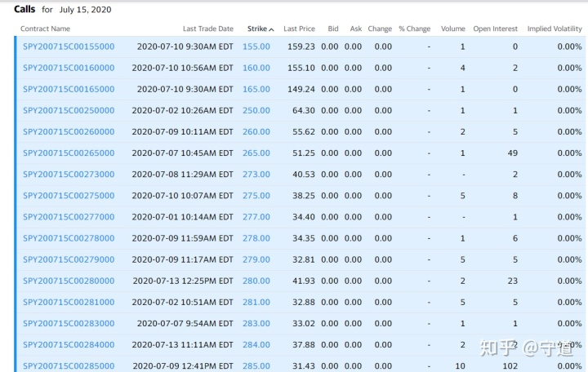Viewport: 588px width, 372px height.
Task: Click strike price 281.00
Action: [256, 303]
